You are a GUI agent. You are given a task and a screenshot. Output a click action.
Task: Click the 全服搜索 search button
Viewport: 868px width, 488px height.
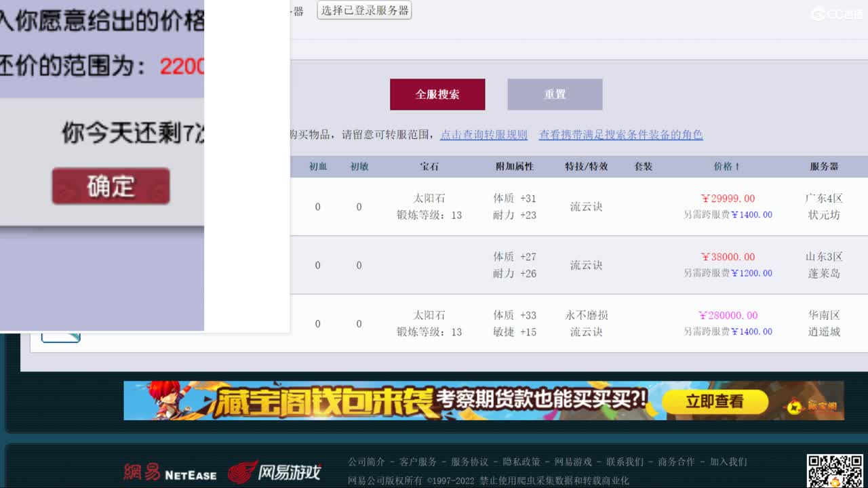[x=437, y=94]
